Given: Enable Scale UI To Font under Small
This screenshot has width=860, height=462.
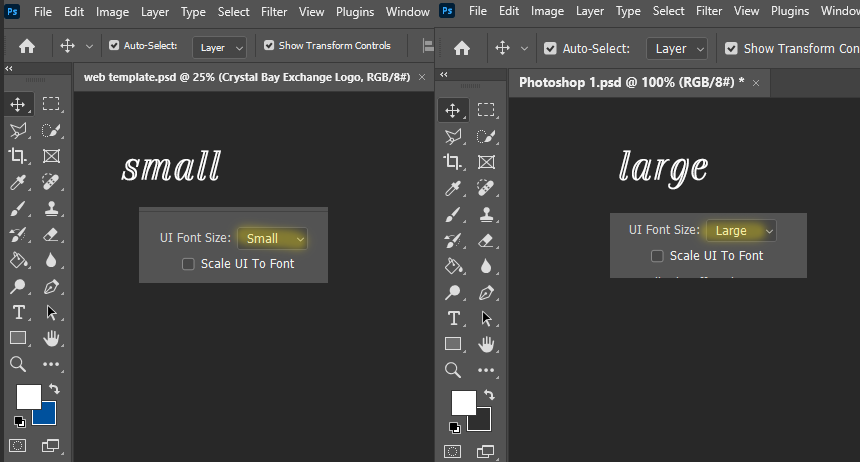Looking at the screenshot, I should coord(188,264).
